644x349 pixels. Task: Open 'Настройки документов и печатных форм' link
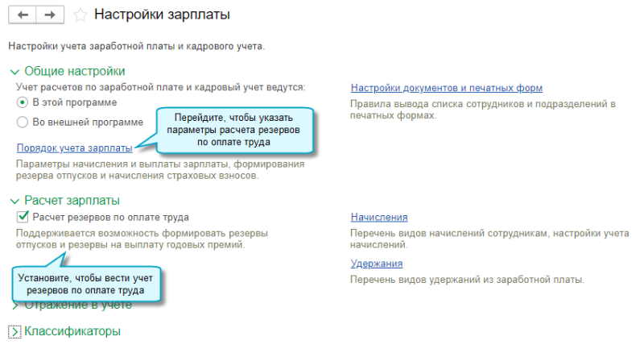tap(447, 88)
